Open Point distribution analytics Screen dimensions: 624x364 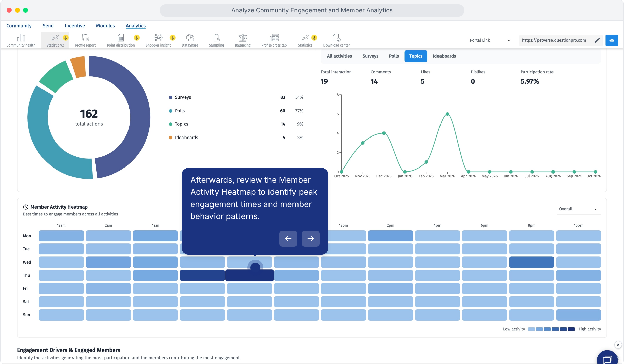pyautogui.click(x=121, y=40)
